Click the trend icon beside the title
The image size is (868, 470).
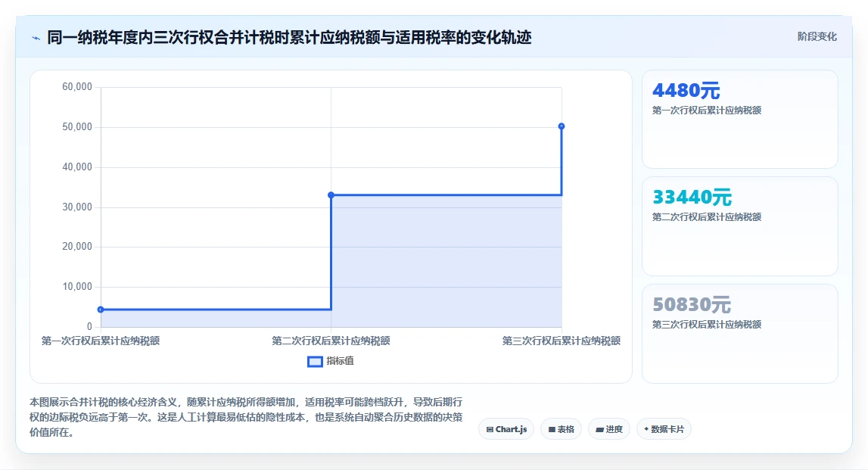pos(36,38)
